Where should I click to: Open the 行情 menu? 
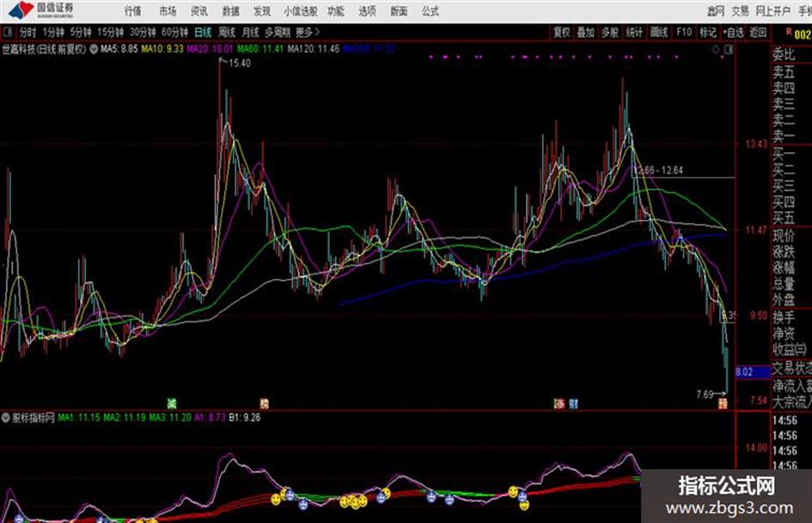click(x=133, y=11)
